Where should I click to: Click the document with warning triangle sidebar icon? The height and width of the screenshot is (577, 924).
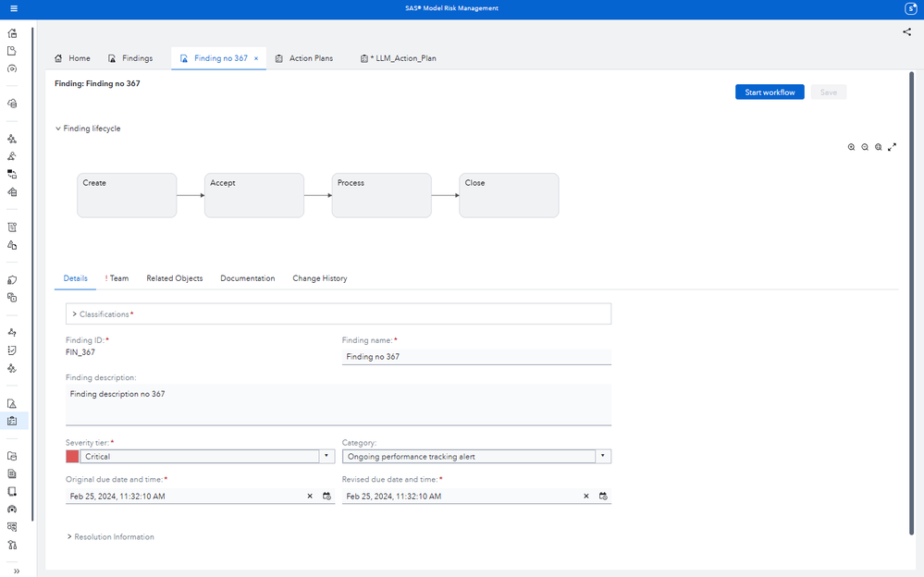pos(12,404)
